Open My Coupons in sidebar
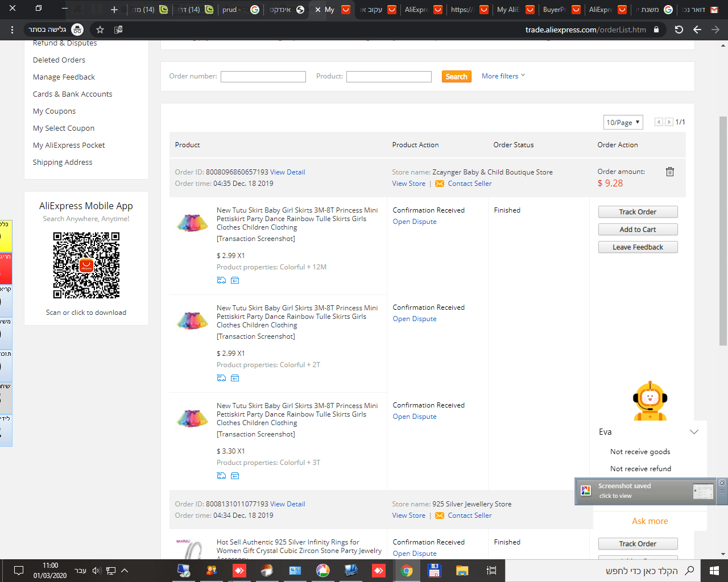The height and width of the screenshot is (582, 728). click(54, 111)
